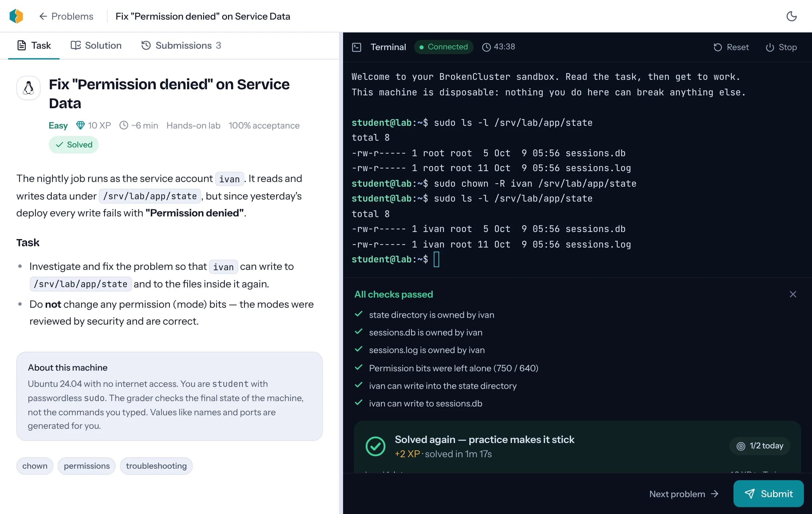Click 'About this machine' heading

tap(68, 368)
